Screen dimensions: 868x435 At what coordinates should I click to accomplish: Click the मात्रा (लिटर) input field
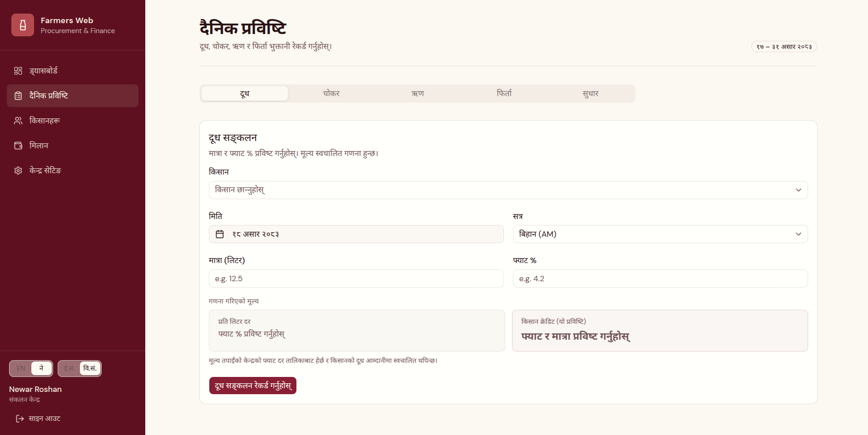pos(356,279)
